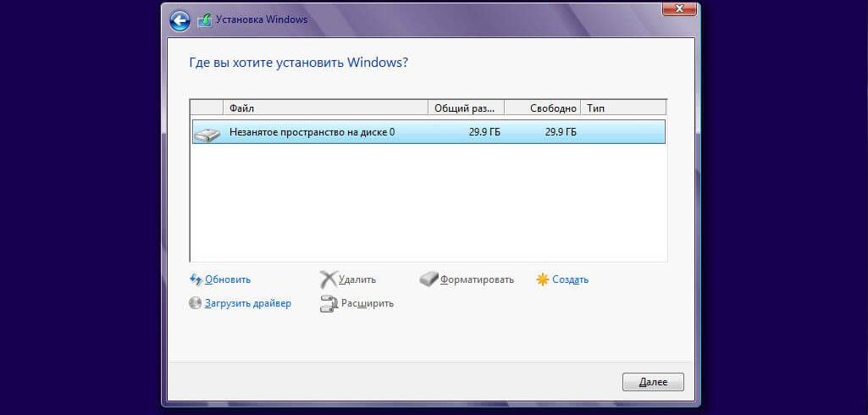This screenshot has width=868, height=415.
Task: Close the Windows setup window
Action: point(679,8)
